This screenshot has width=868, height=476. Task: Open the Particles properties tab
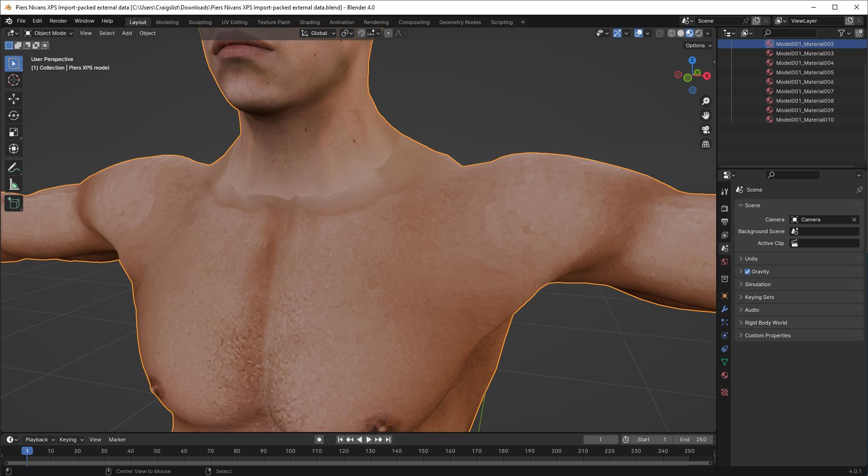(725, 322)
